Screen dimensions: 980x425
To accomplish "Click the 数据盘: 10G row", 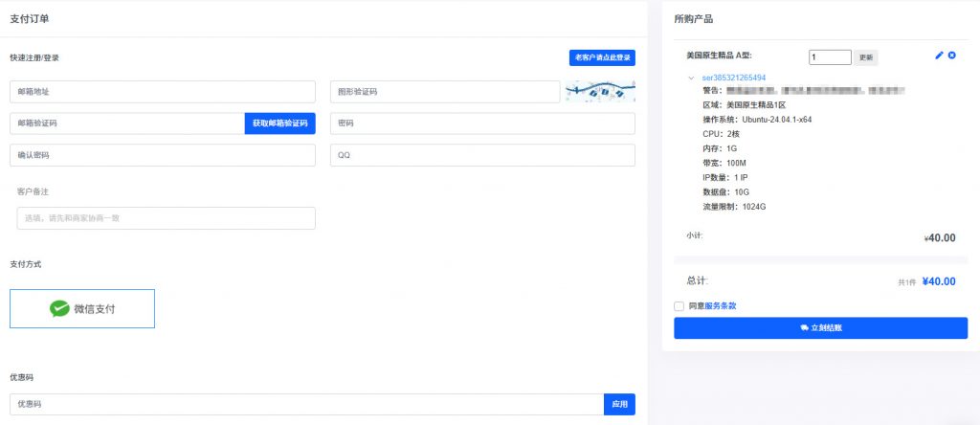I will [x=725, y=191].
